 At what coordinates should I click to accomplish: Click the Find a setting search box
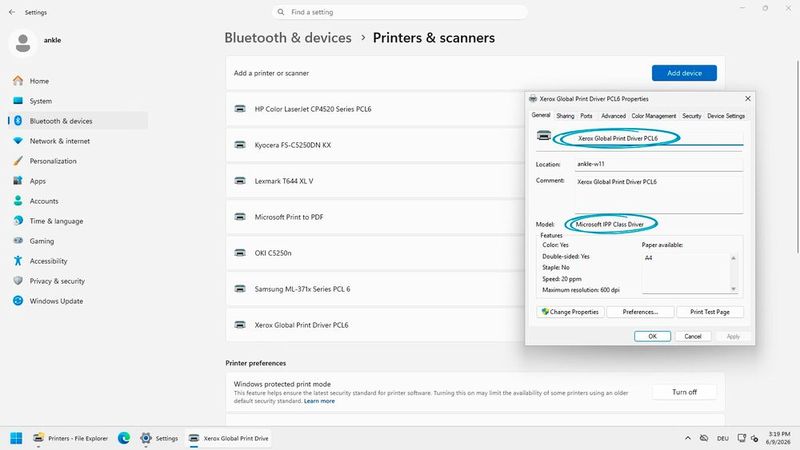pos(400,12)
